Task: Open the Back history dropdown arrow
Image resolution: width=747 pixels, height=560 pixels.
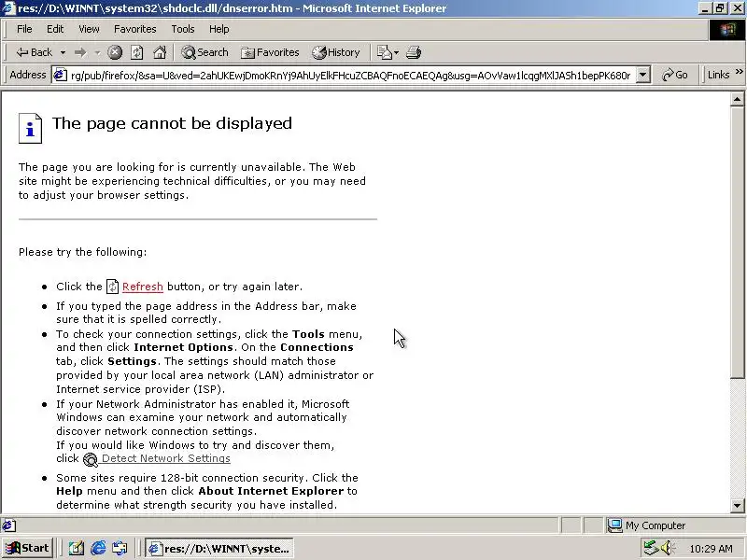Action: (63, 52)
